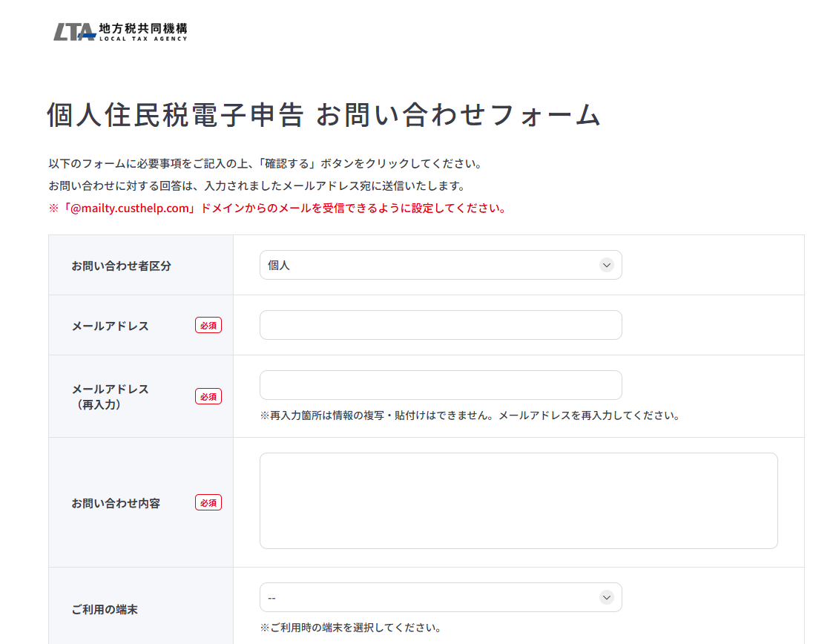The image size is (836, 644).
Task: Focus the メールアドレス input field
Action: pos(441,325)
